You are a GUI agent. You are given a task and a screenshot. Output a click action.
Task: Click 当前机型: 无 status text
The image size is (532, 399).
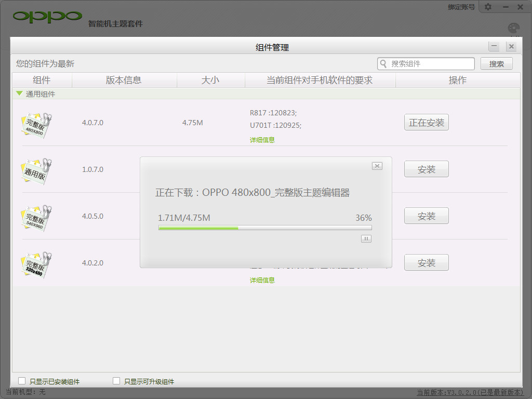26,392
